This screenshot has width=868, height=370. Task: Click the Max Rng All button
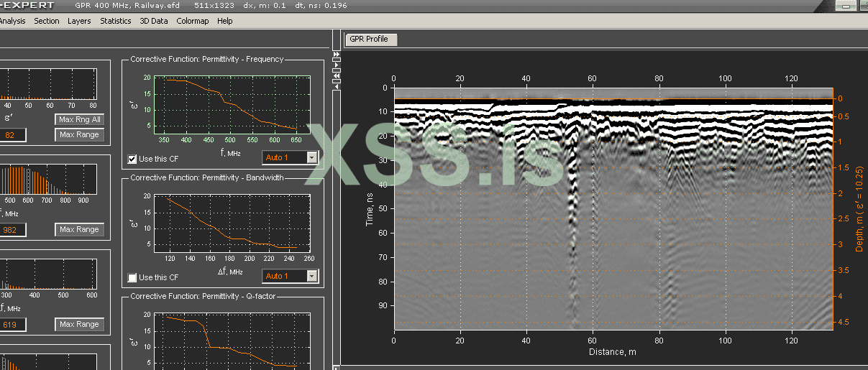[79, 119]
